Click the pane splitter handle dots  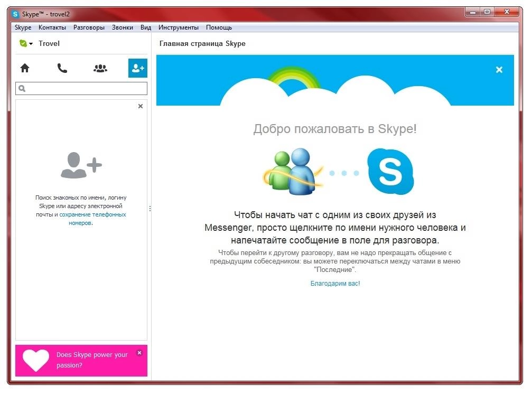pos(150,209)
